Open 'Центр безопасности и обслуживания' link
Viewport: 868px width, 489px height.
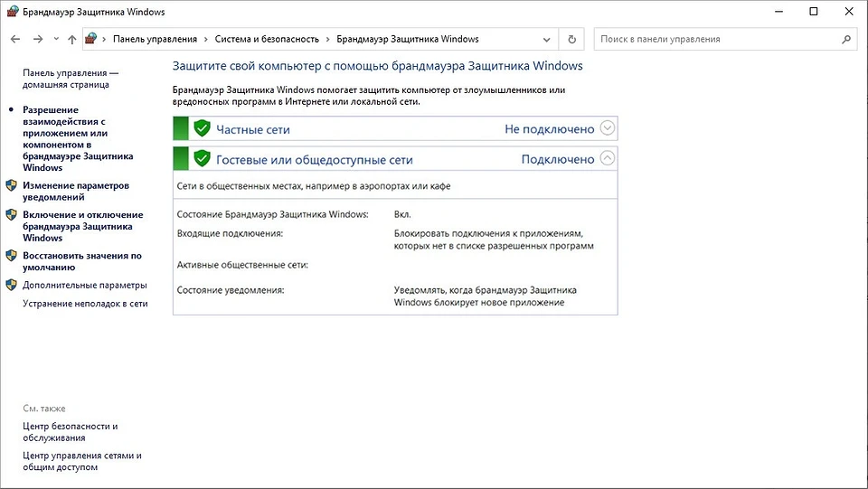71,432
